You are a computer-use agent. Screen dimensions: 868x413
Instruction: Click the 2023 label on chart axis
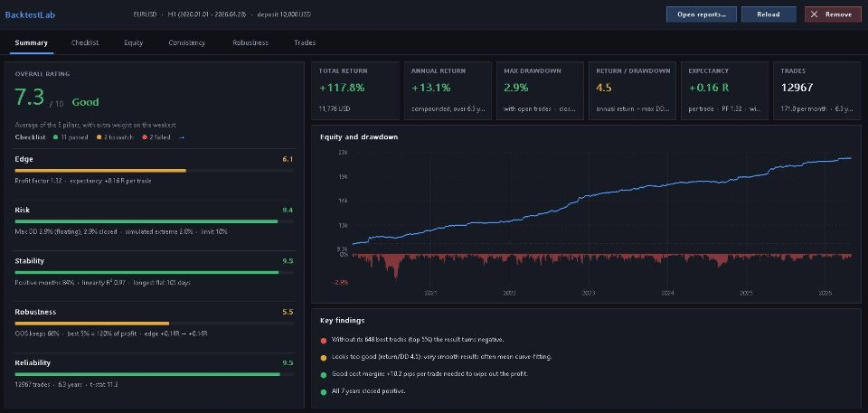(x=589, y=292)
